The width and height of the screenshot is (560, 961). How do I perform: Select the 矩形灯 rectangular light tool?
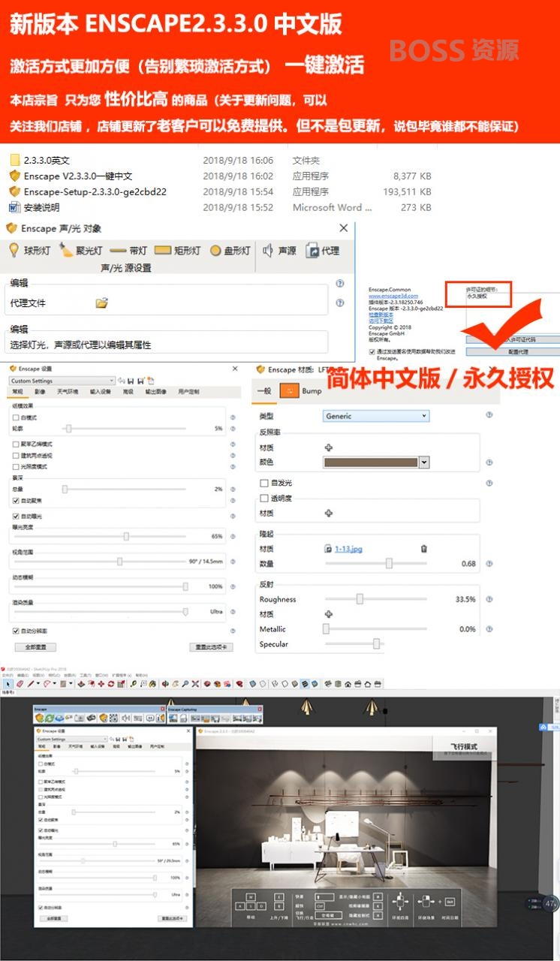click(177, 251)
